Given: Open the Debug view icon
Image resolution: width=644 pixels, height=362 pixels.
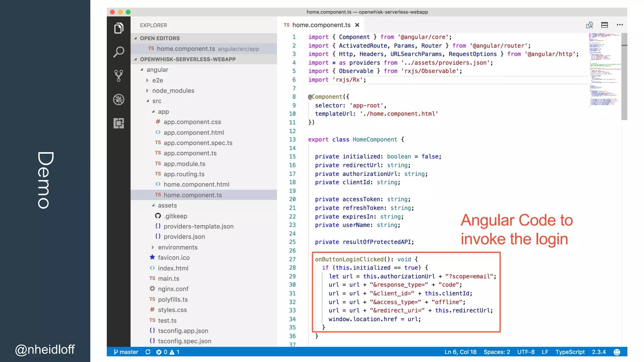Looking at the screenshot, I should [119, 100].
